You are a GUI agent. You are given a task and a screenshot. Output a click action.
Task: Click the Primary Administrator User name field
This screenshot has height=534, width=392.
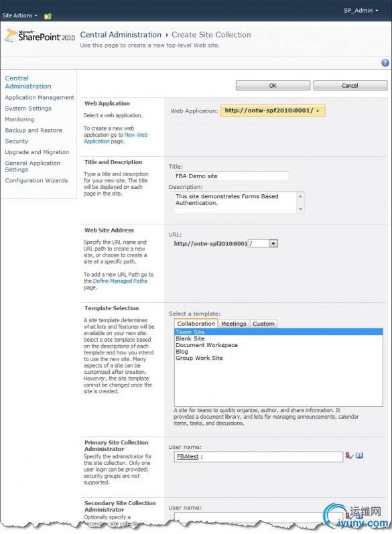point(258,456)
